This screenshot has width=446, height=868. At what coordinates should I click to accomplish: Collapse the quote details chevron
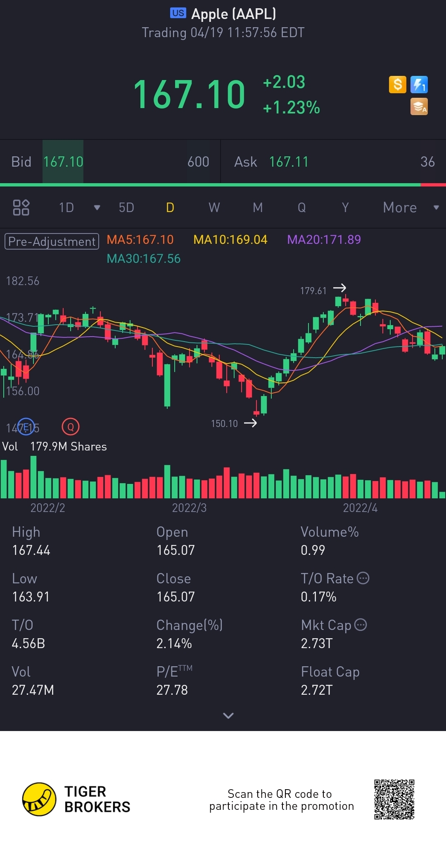(x=228, y=715)
